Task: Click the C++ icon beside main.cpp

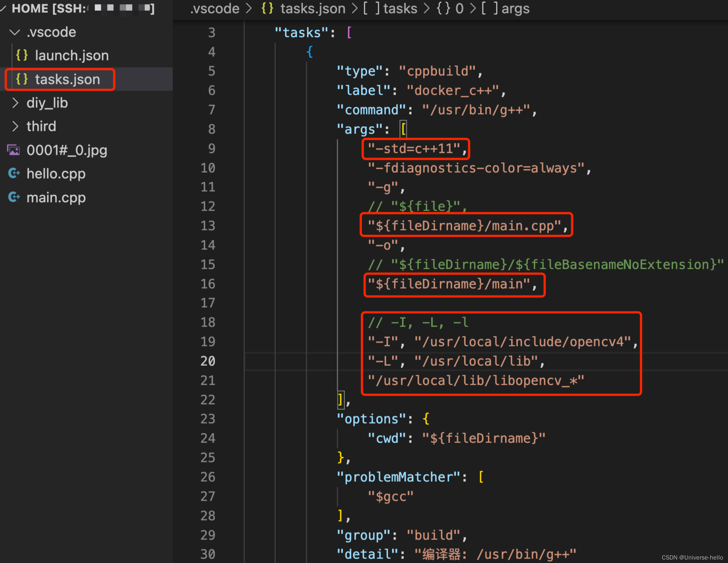Action: coord(14,198)
